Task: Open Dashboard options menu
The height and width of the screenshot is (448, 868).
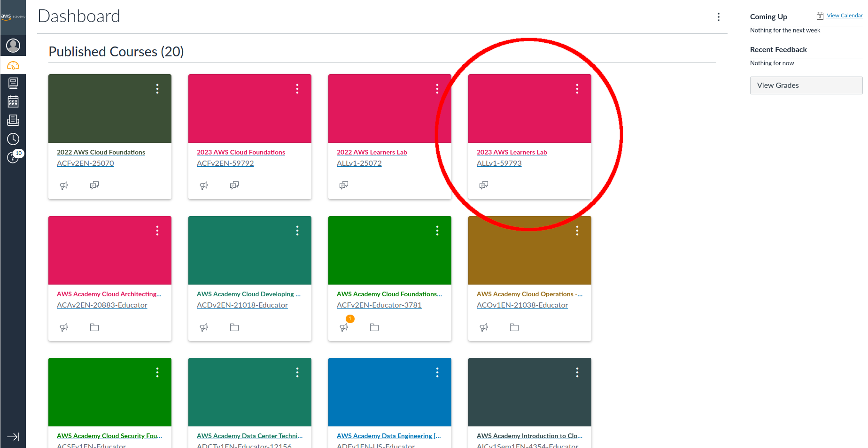Action: click(x=718, y=17)
